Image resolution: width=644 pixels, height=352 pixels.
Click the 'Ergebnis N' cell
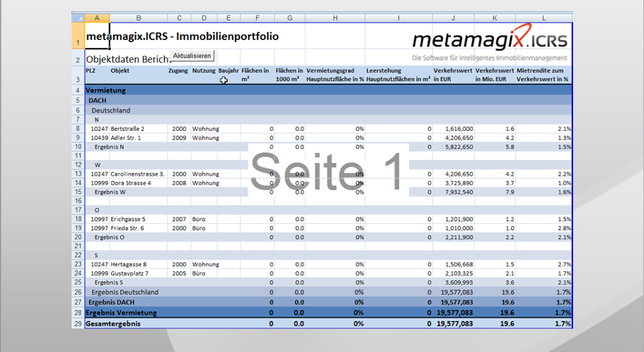(109, 147)
